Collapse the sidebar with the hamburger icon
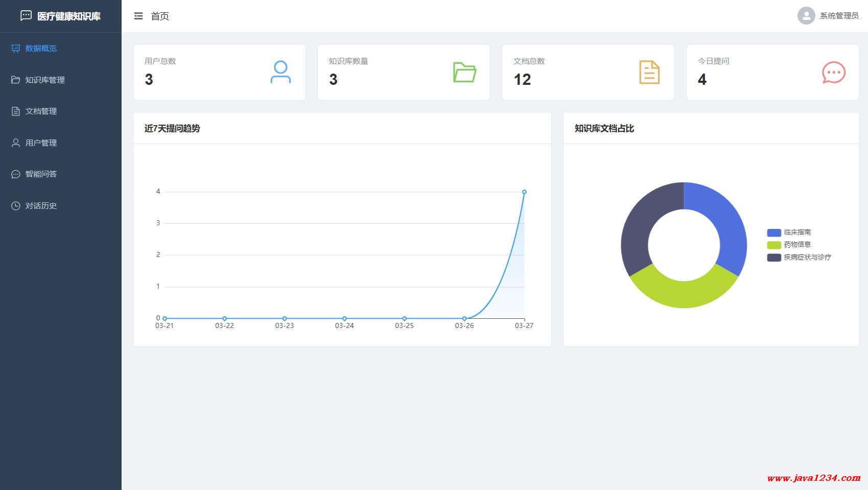 tap(138, 16)
